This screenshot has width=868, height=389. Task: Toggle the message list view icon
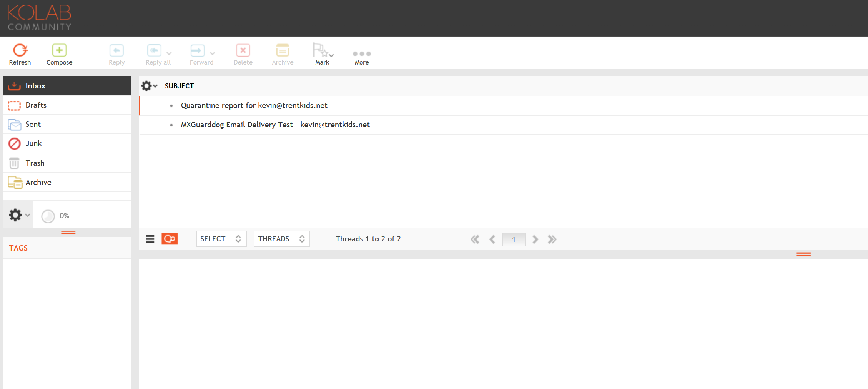[150, 239]
